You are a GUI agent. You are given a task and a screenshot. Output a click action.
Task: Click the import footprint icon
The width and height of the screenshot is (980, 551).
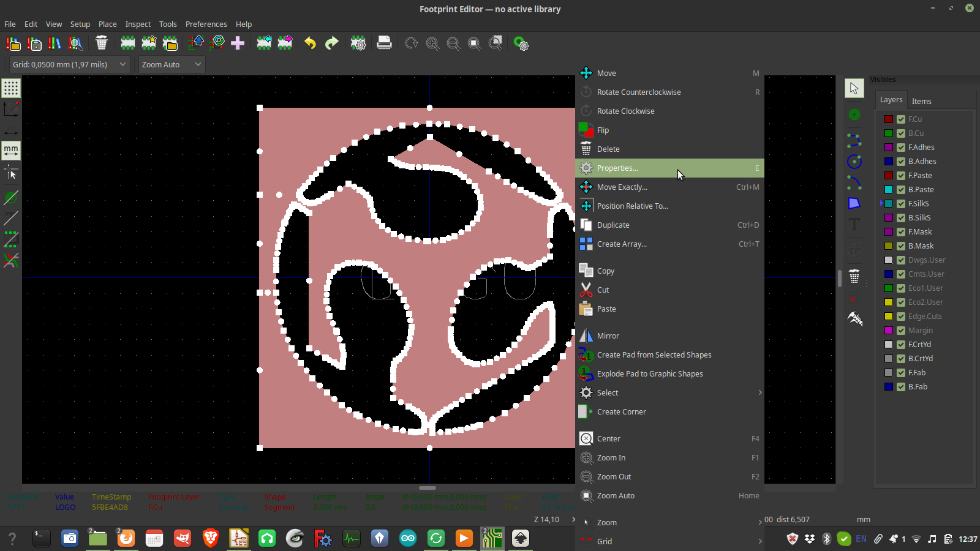click(264, 43)
